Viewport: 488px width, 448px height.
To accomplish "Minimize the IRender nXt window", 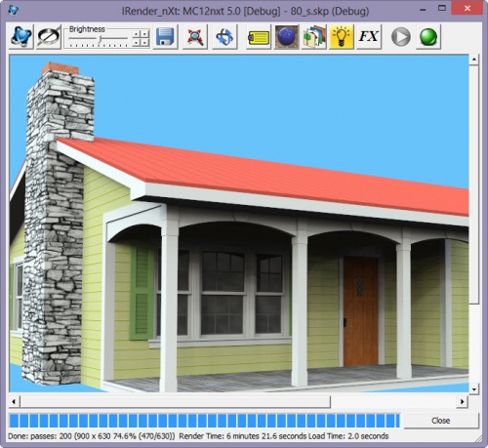I will [423, 11].
